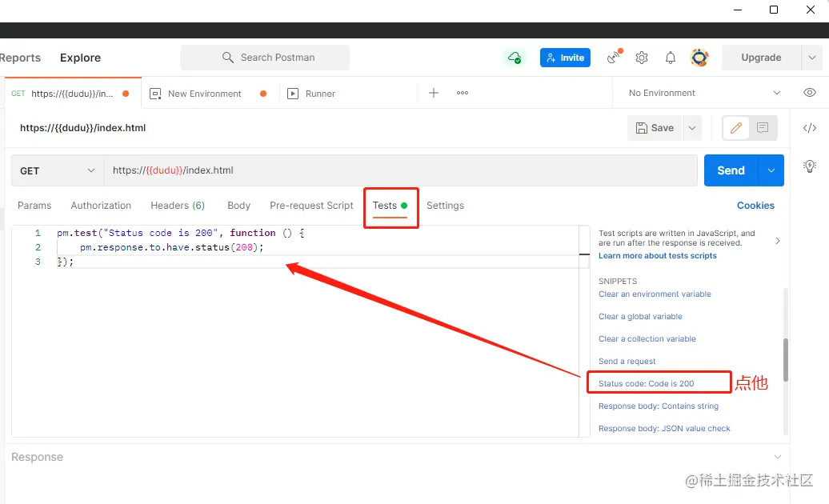The width and height of the screenshot is (829, 504).
Task: Open the No Environment selector
Action: point(704,93)
